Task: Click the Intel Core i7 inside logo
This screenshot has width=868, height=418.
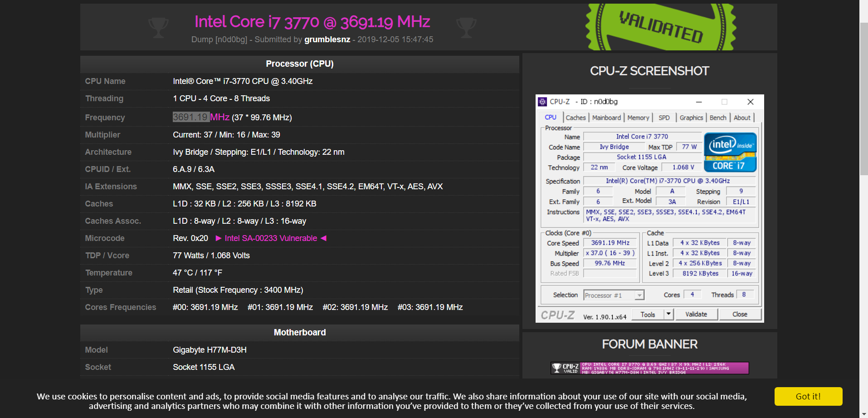Action: point(730,152)
